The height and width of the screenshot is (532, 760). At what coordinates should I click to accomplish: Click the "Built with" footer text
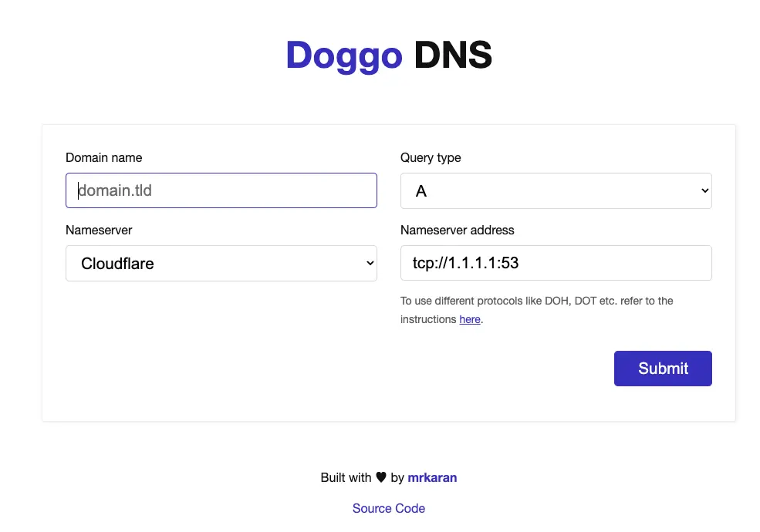(x=346, y=477)
